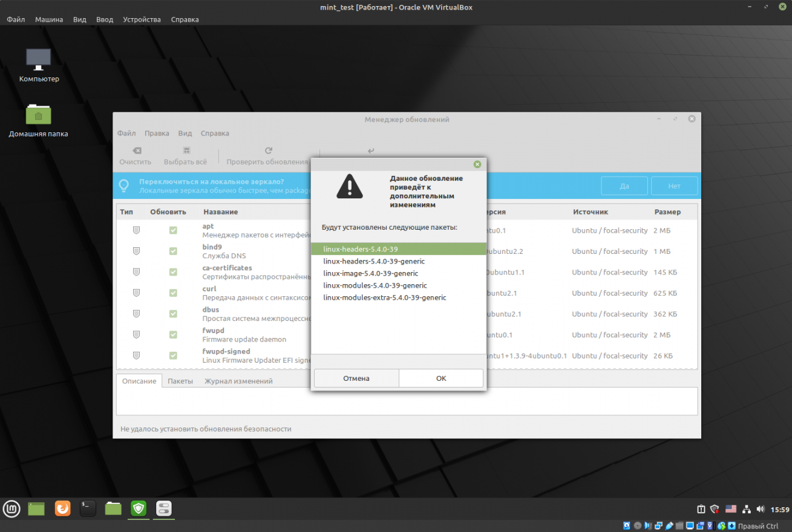This screenshot has width=792, height=532.
Task: Uncheck the dbus update checkbox
Action: (x=173, y=314)
